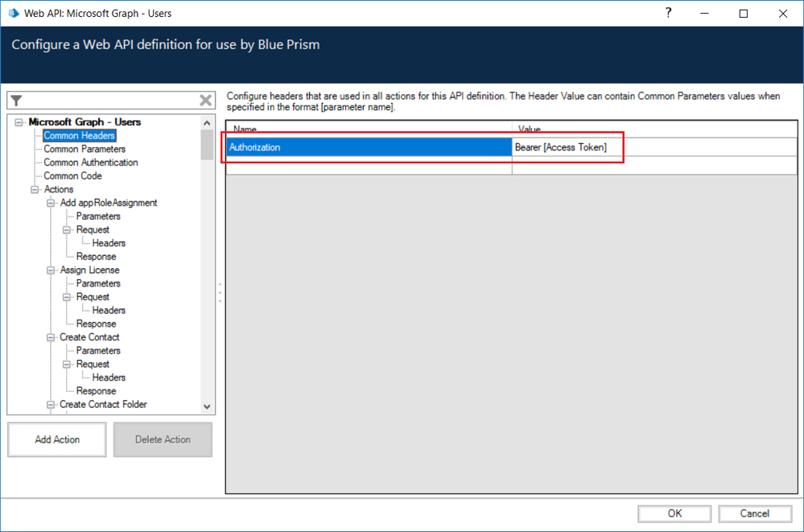Collapse Request under Create Contact
The height and width of the screenshot is (532, 804).
click(x=67, y=365)
